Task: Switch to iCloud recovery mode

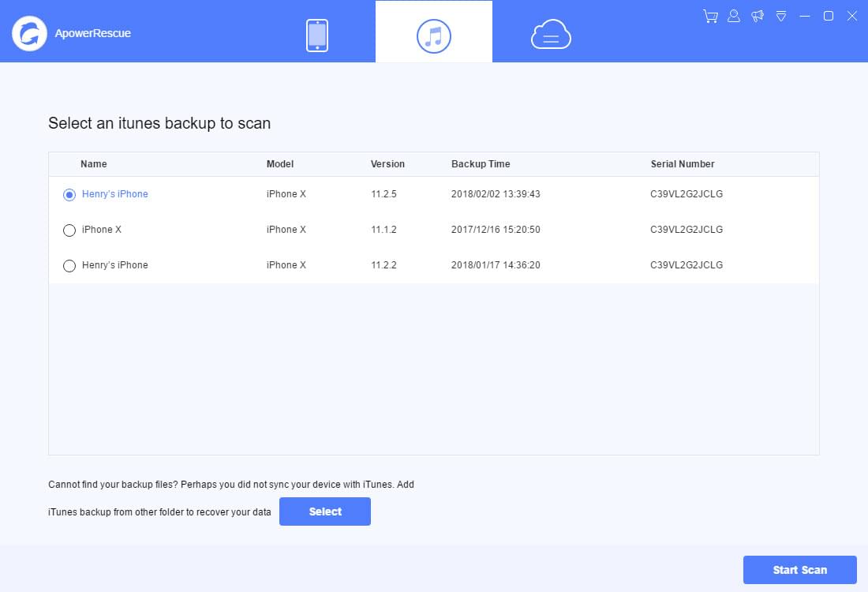Action: 550,33
